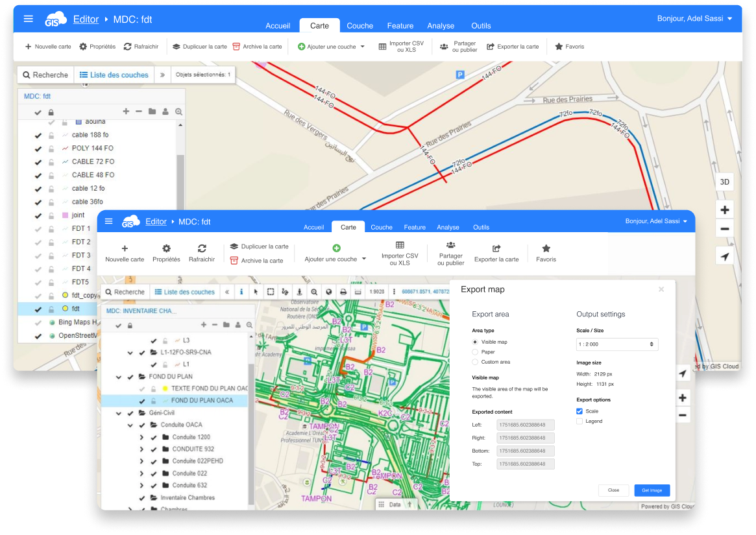Select Visible map radio button
The height and width of the screenshot is (535, 756).
point(475,342)
